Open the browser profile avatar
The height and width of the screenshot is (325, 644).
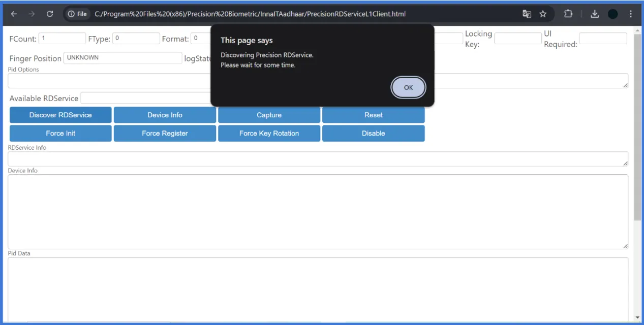tap(613, 14)
